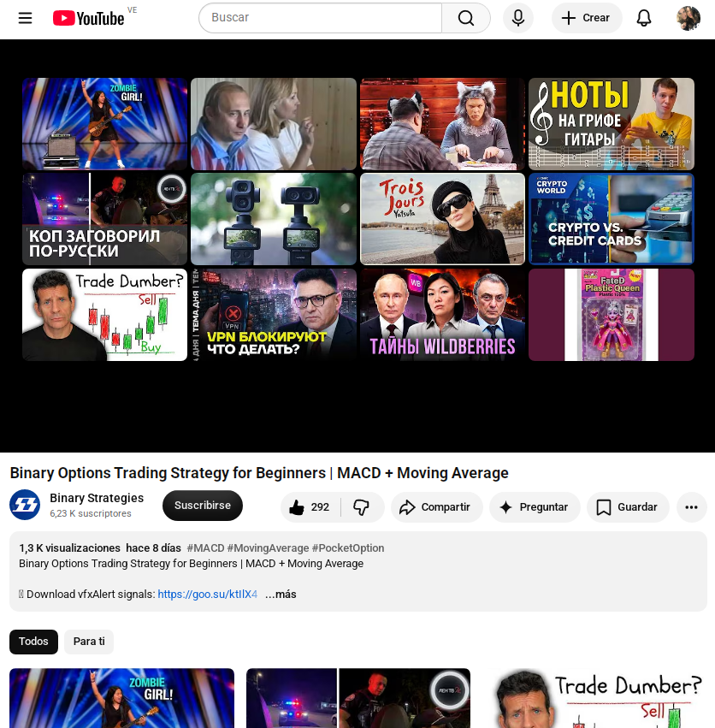Screen dimensions: 715x728
Task: Open the action cameras comparison video
Action: 274,219
